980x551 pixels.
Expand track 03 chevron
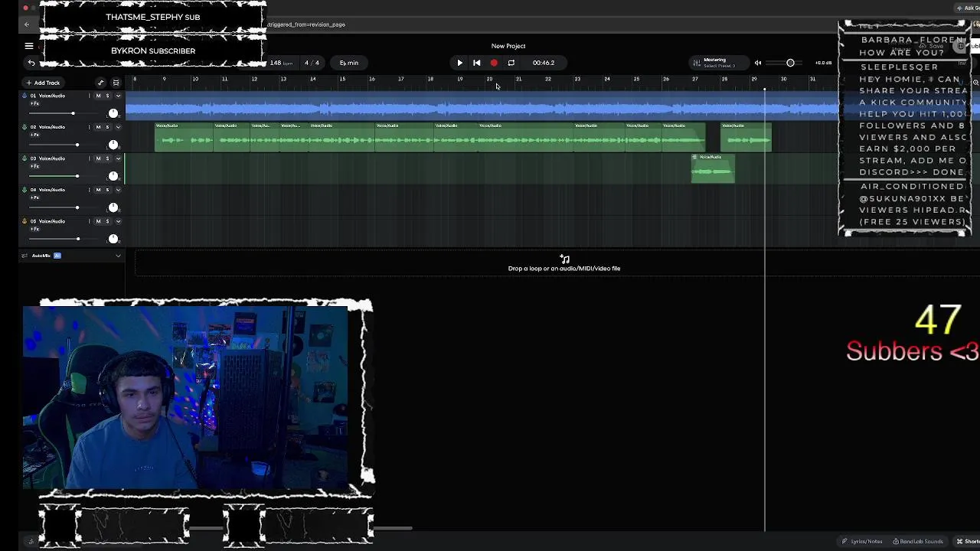[118, 158]
